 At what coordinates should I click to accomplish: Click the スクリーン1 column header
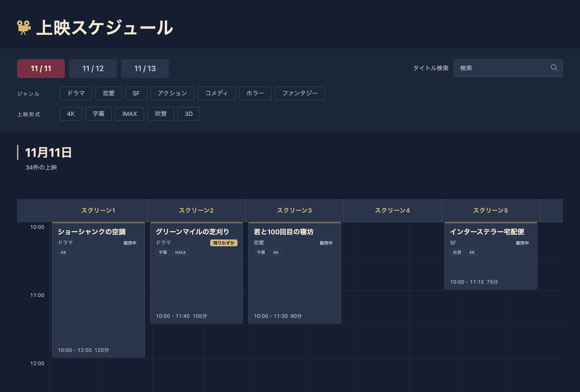coord(98,210)
